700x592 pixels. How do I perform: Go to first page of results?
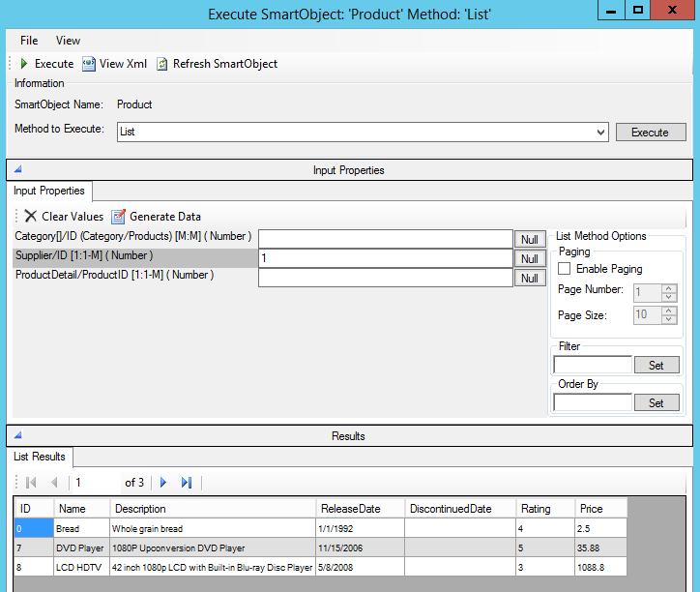(31, 483)
